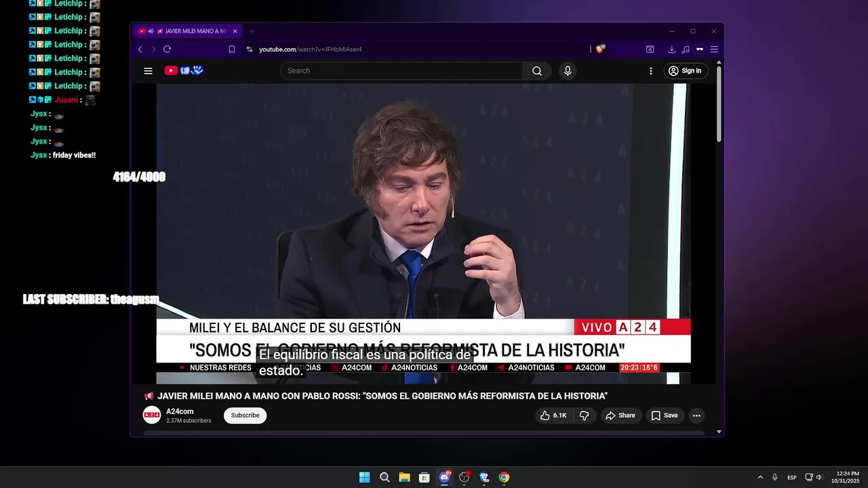Open OBS Studio from taskbar
This screenshot has width=868, height=488.
point(465,477)
